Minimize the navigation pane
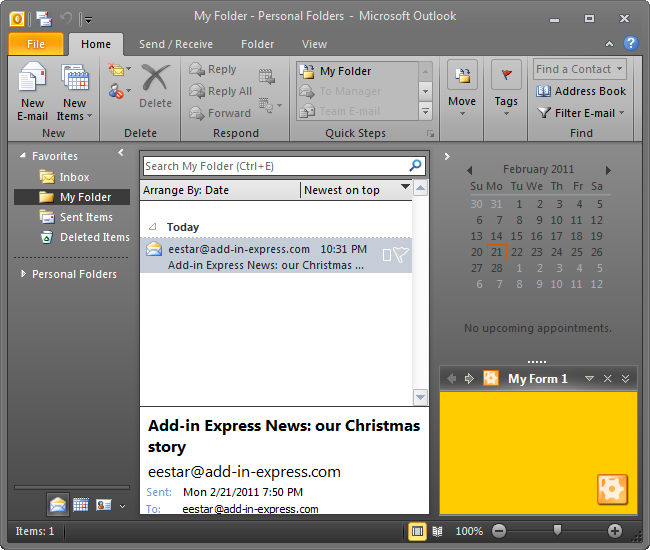Screen dimensions: 650x550 click(121, 153)
